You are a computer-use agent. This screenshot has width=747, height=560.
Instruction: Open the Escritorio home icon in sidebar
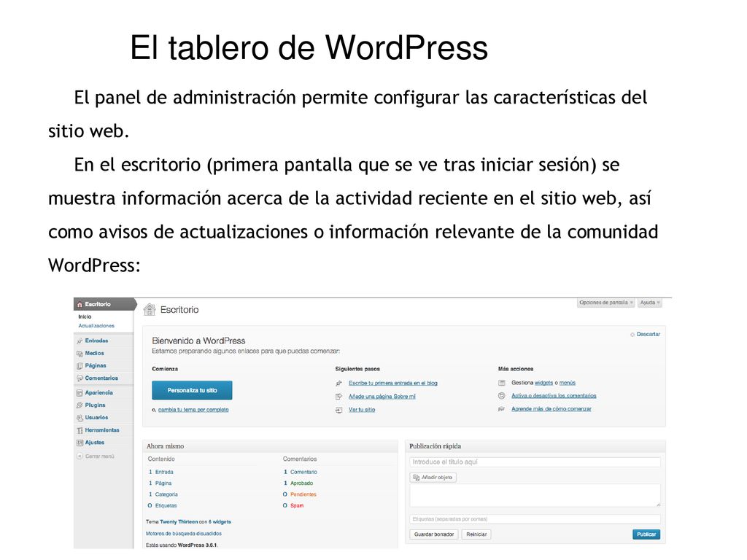click(x=80, y=304)
